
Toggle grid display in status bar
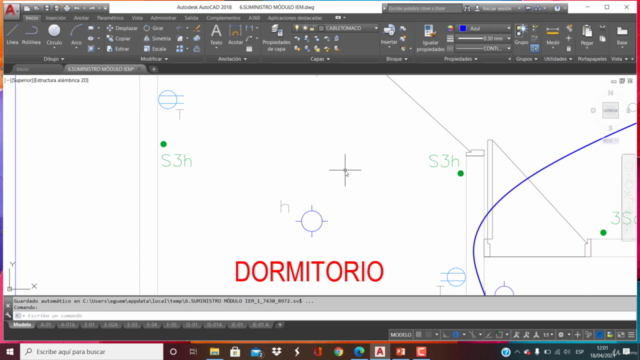click(418, 335)
